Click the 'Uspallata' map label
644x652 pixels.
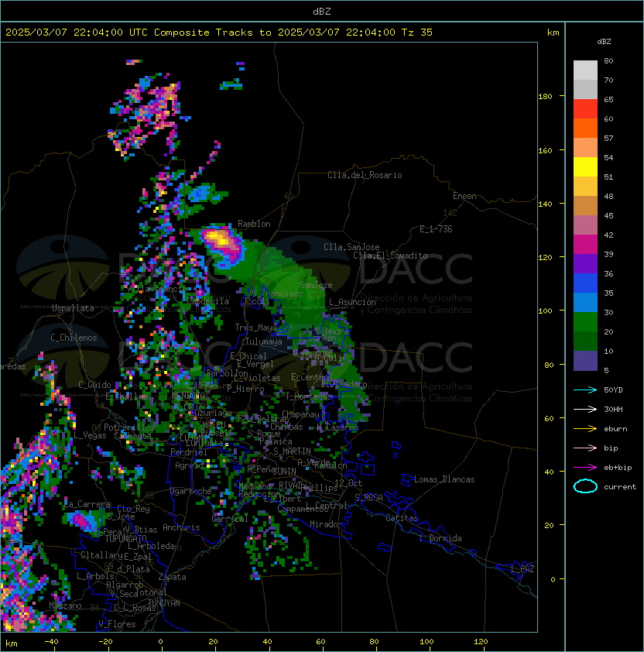(x=73, y=308)
